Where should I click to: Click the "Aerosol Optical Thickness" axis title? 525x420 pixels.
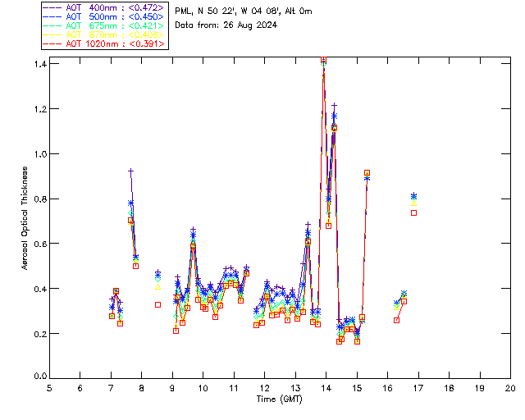pos(25,218)
